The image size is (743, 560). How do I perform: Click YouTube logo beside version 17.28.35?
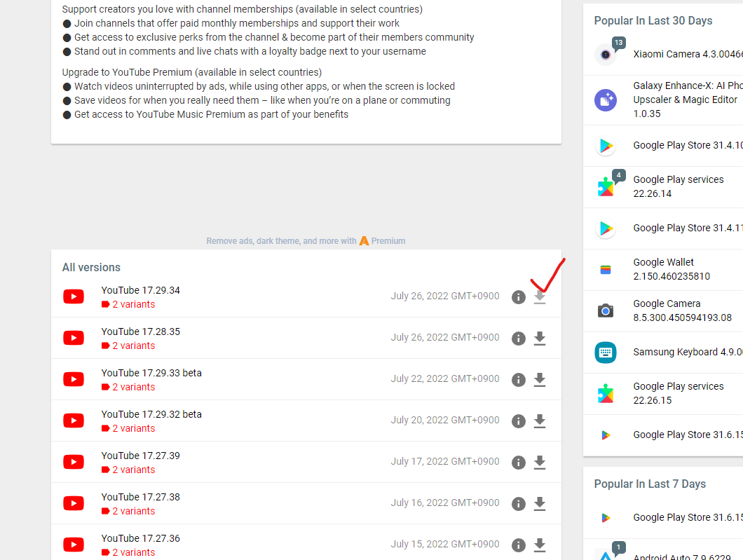pos(74,338)
